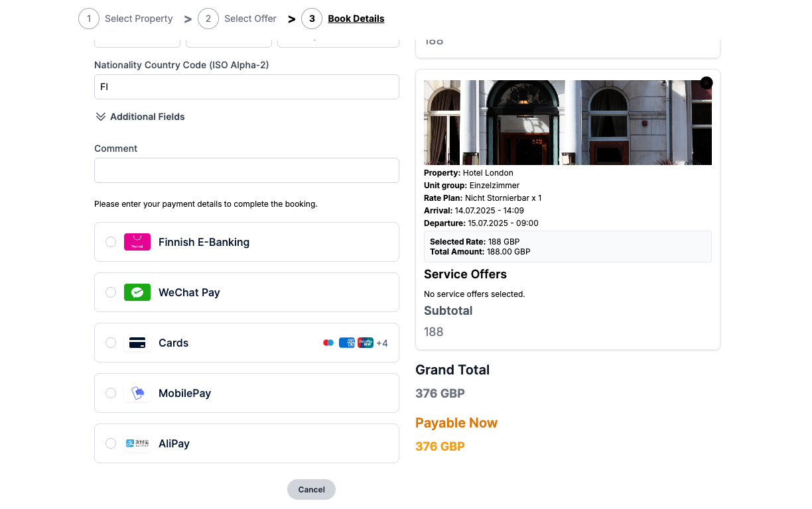Click the 'Departure: 15.07.2025 - 09:00' text
Viewport: 812px width, 509px height.
(482, 223)
